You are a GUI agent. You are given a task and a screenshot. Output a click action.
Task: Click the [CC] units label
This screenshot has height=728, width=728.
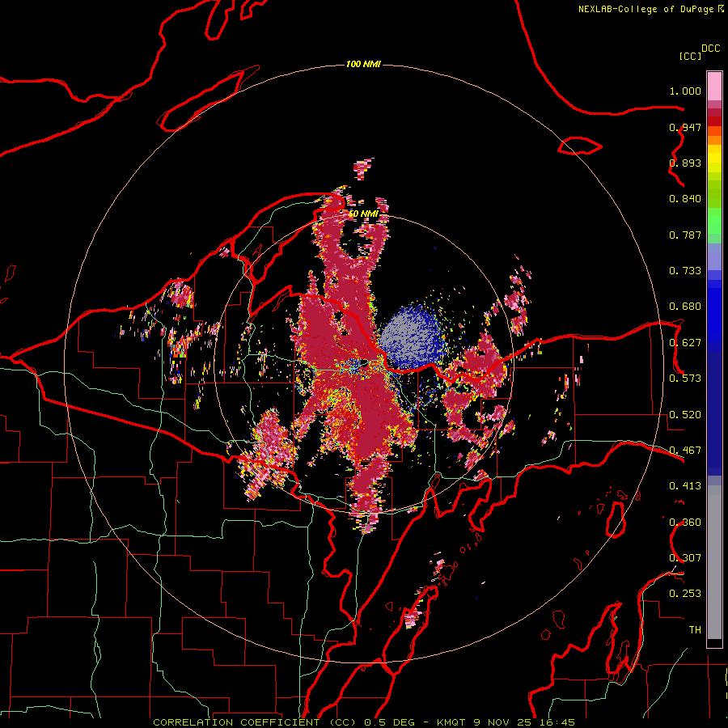point(690,56)
